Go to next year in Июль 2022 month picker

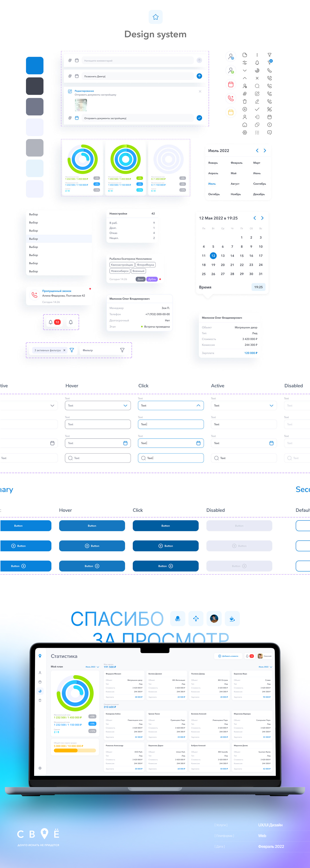pyautogui.click(x=265, y=151)
